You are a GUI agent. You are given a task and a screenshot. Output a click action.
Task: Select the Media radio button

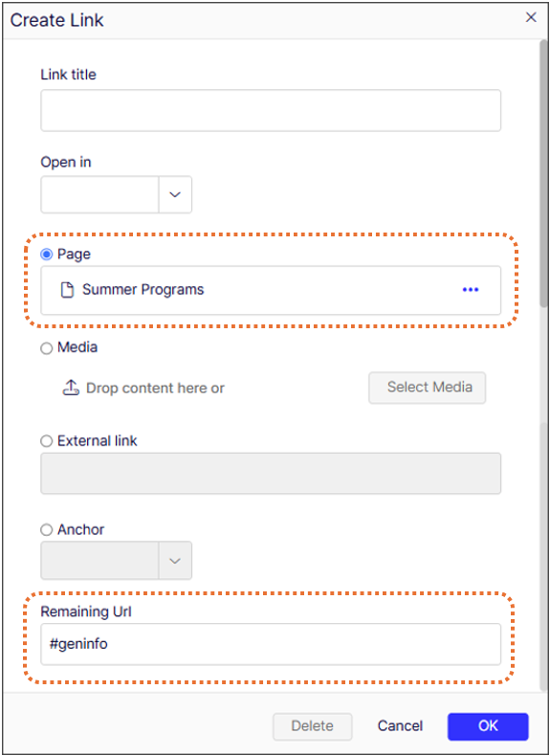(x=46, y=348)
